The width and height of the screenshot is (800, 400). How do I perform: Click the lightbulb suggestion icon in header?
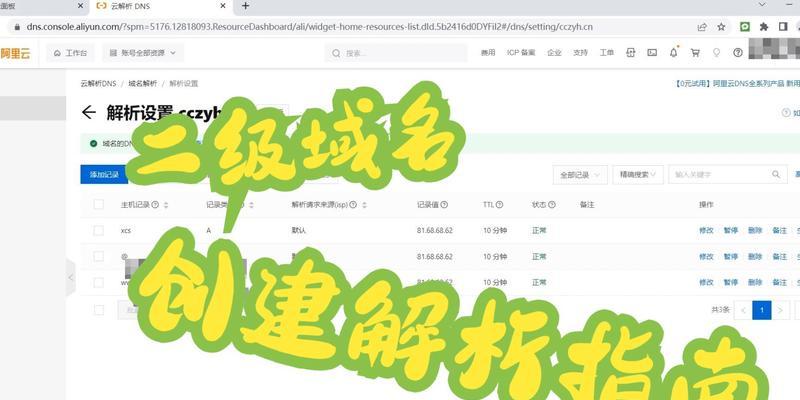716,53
